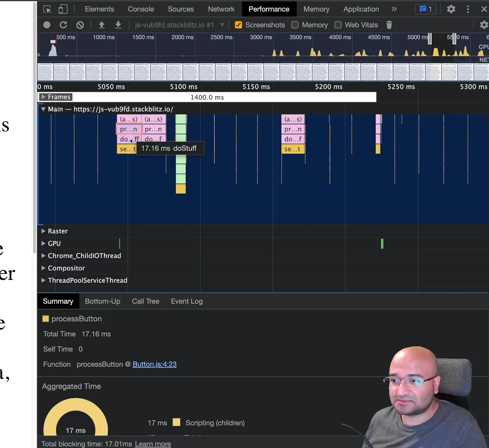Screen dimensions: 489x448
Task: Click the inspect element picker icon
Action: pyautogui.click(x=47, y=9)
